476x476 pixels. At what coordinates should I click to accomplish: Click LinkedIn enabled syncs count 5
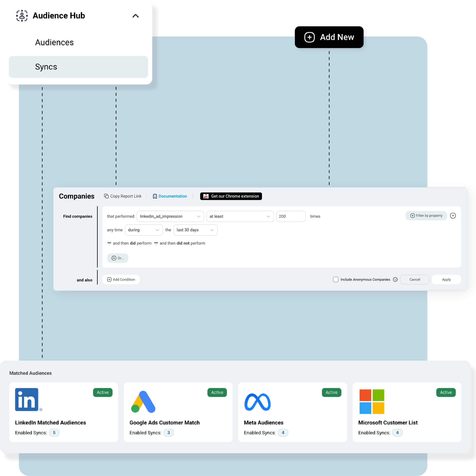(x=54, y=433)
